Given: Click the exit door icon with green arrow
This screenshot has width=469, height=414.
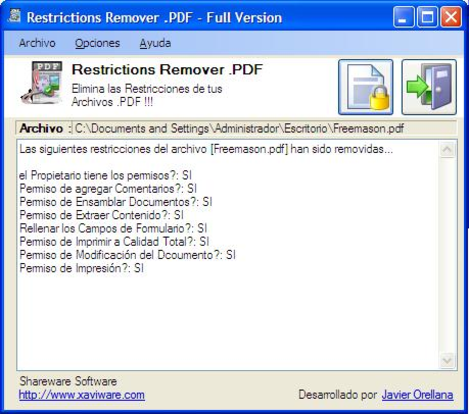Looking at the screenshot, I should tap(429, 87).
